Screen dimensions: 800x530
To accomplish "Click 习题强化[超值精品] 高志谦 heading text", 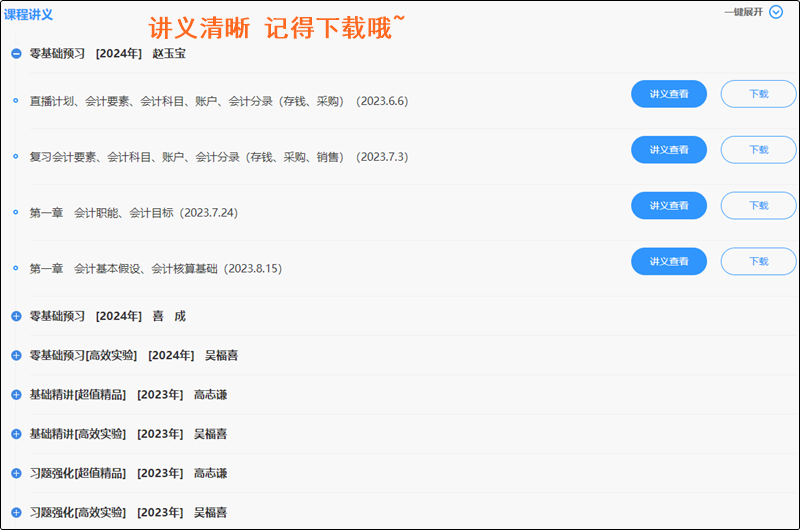I will 128,473.
